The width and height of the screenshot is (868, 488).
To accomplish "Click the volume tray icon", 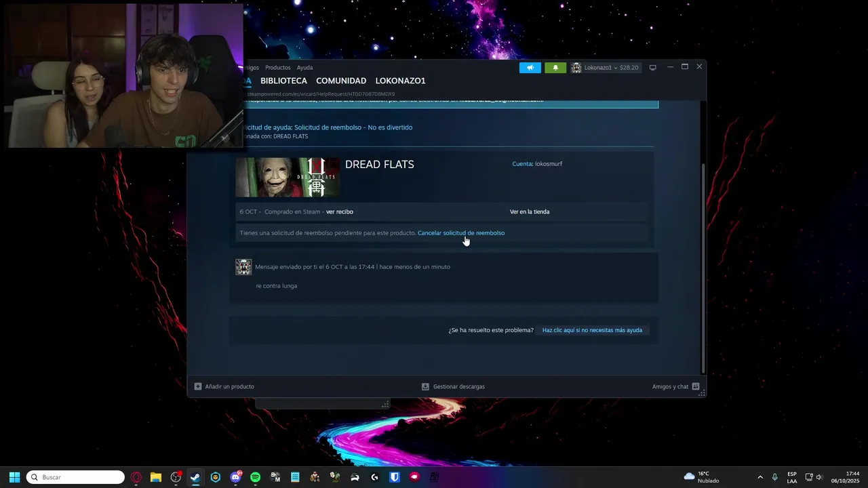I will coord(819,477).
